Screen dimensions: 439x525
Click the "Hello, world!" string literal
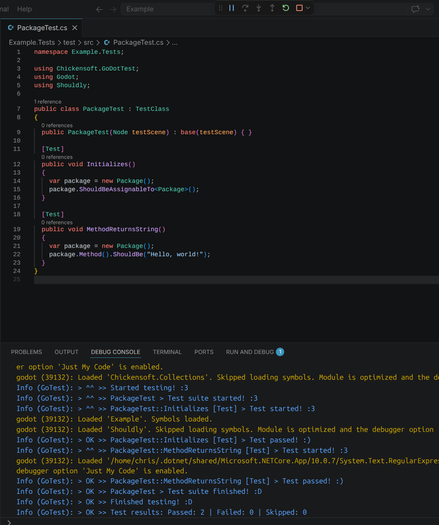(176, 254)
